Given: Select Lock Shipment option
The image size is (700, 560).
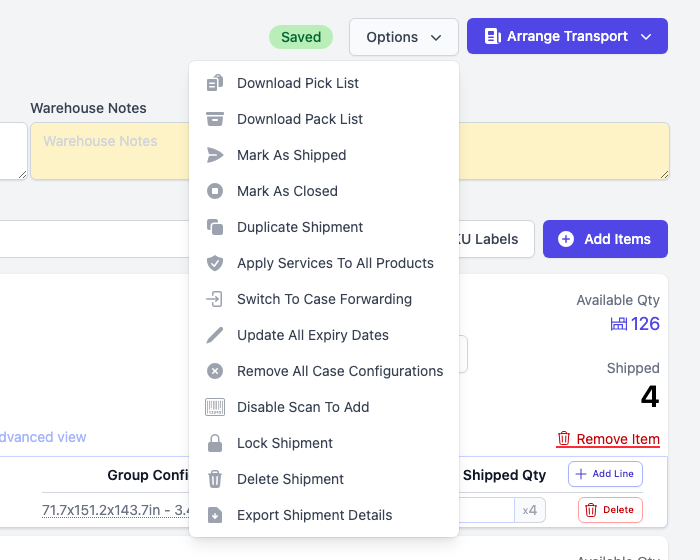Looking at the screenshot, I should pyautogui.click(x=324, y=443).
